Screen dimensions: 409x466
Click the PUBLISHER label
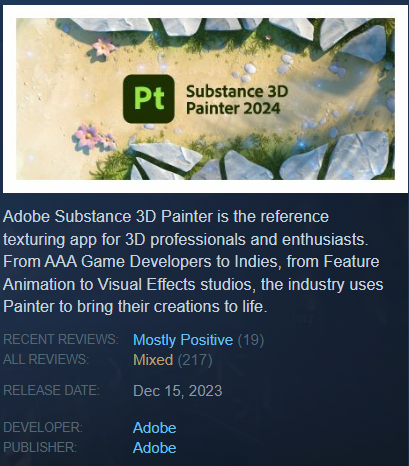[40, 448]
